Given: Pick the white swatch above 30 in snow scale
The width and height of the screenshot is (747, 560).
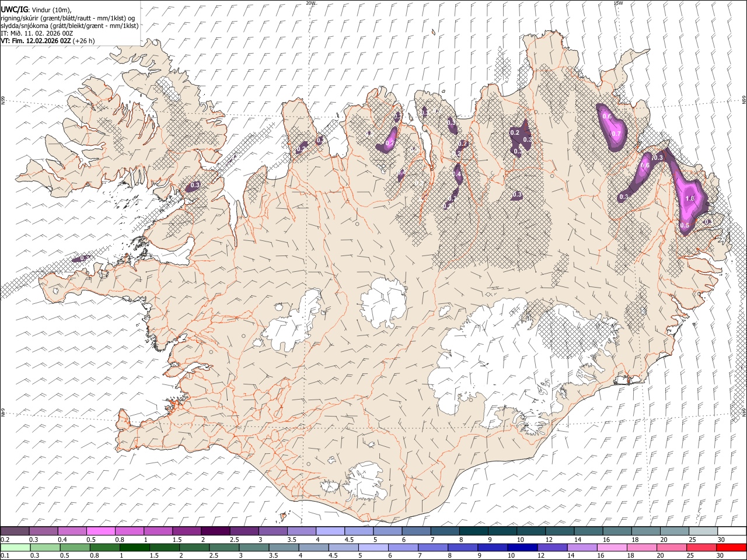Looking at the screenshot, I should click(732, 531).
